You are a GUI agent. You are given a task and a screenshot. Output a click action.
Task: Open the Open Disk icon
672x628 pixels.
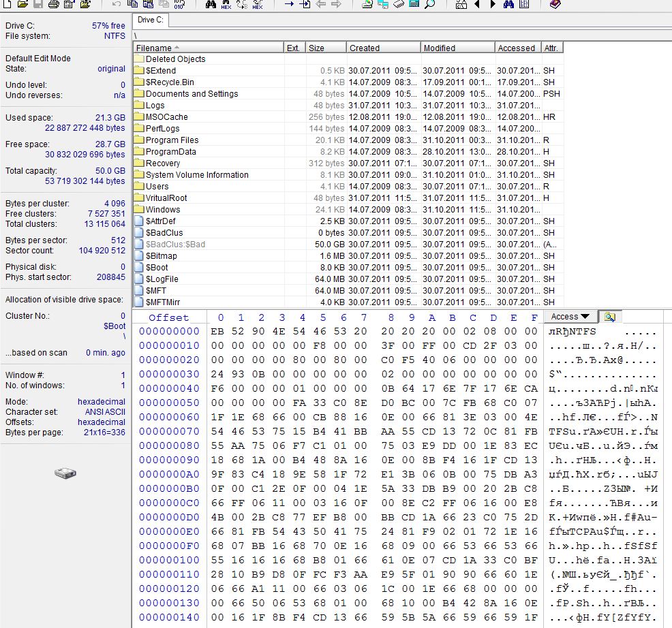pyautogui.click(x=367, y=4)
